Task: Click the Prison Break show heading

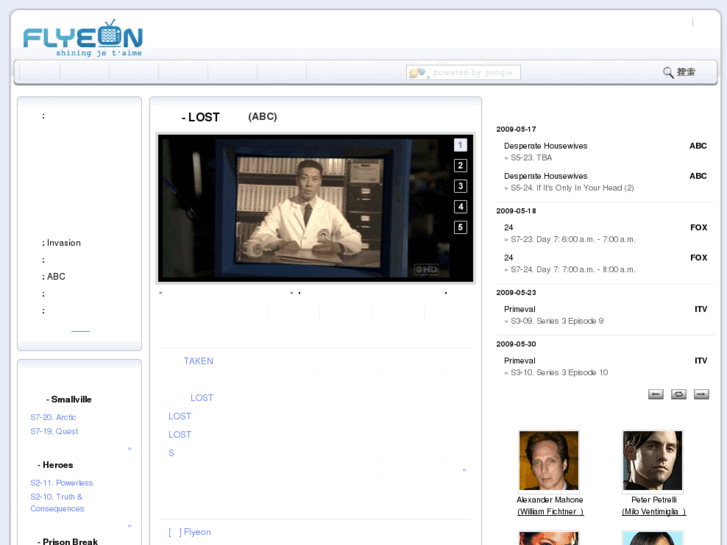Action: click(70, 541)
